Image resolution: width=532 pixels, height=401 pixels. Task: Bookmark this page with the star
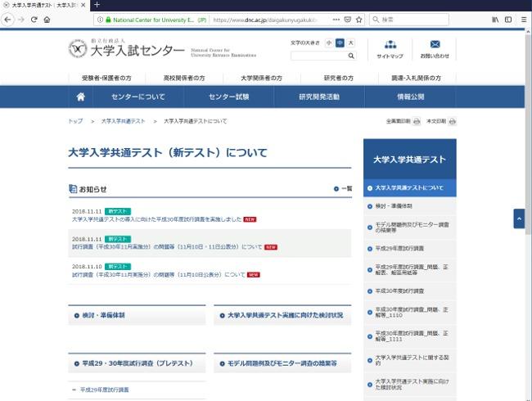pyautogui.click(x=359, y=20)
